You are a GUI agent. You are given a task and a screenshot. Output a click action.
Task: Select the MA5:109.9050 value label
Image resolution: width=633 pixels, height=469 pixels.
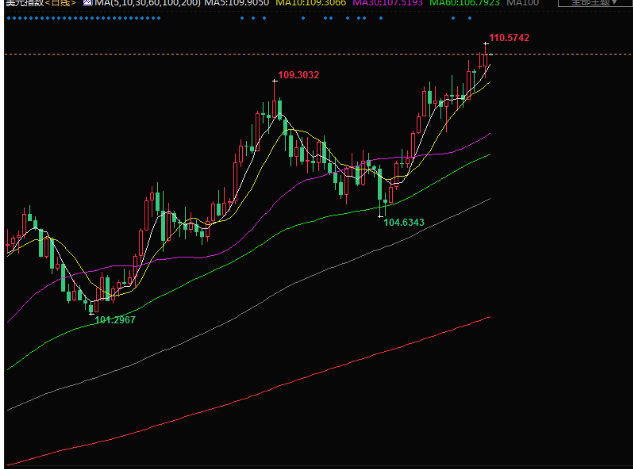click(237, 2)
